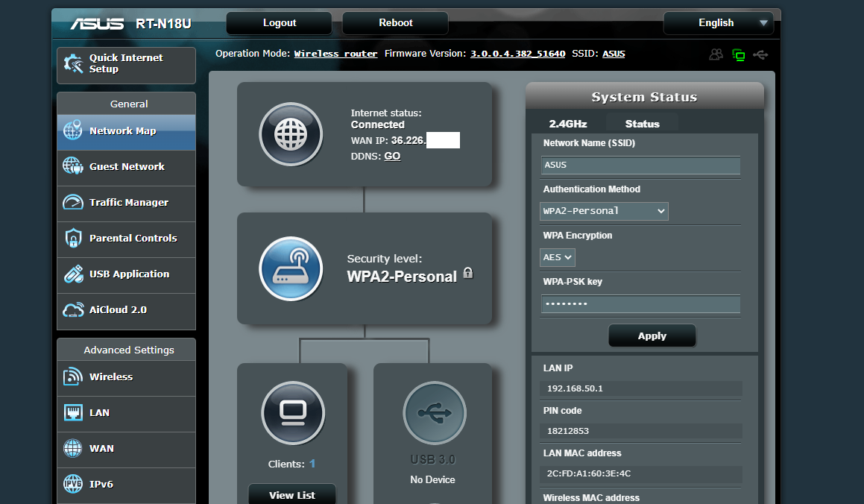This screenshot has height=504, width=864.
Task: Click the globe icon showing Internet status
Action: coord(291,134)
